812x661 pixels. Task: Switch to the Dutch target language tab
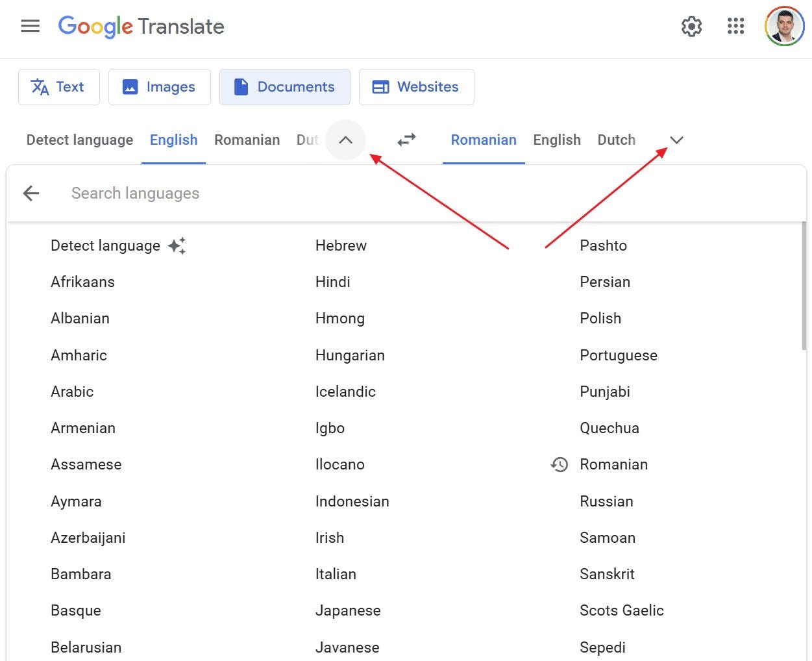(616, 140)
